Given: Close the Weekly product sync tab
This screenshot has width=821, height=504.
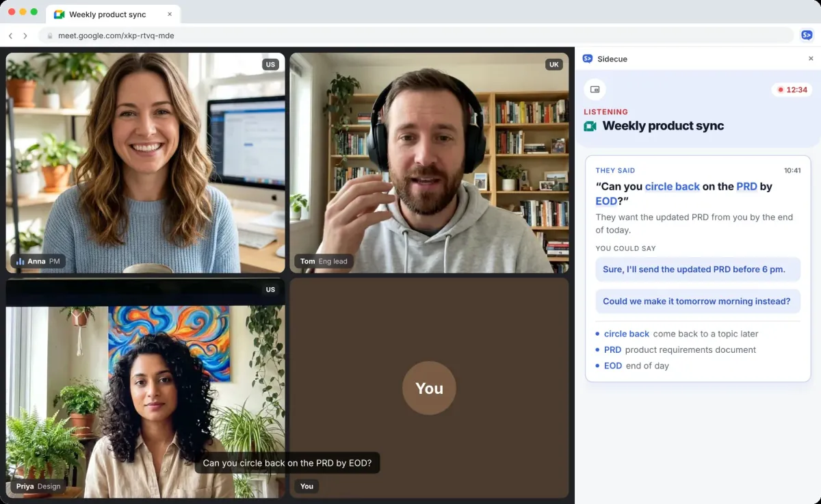Looking at the screenshot, I should (170, 14).
